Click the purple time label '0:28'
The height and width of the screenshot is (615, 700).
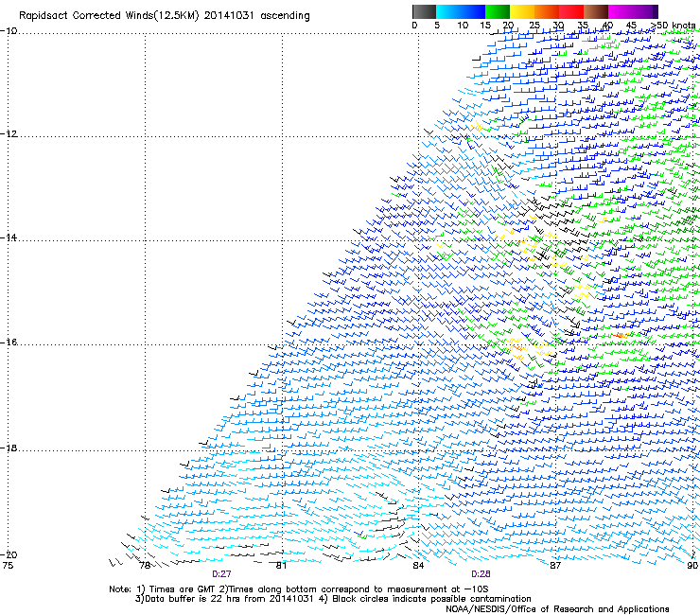[481, 574]
